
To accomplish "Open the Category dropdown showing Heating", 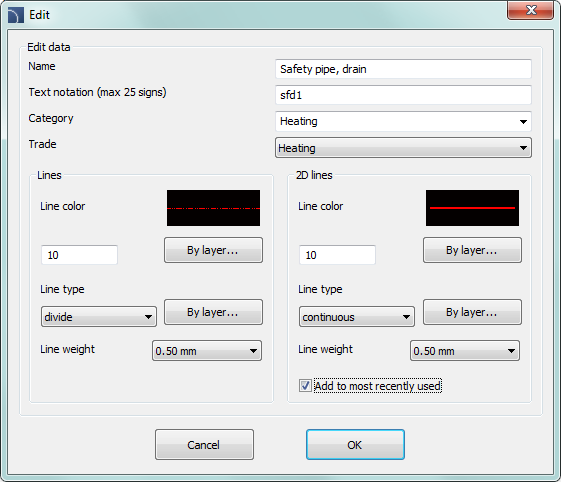I will [x=403, y=121].
